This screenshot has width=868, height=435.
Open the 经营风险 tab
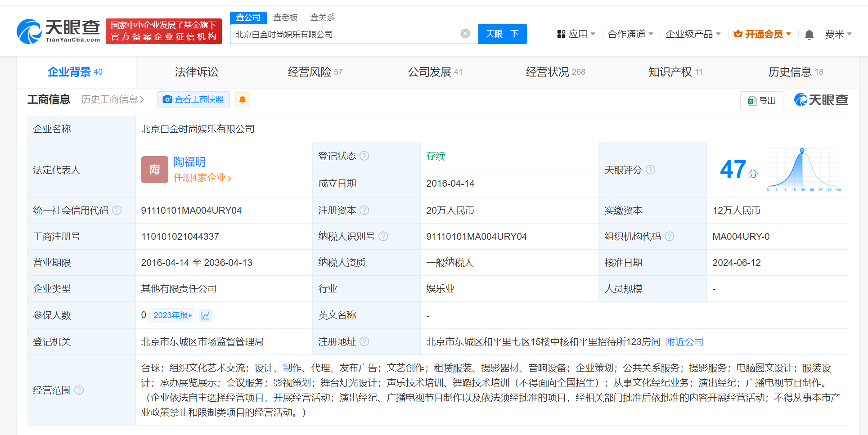[315, 72]
